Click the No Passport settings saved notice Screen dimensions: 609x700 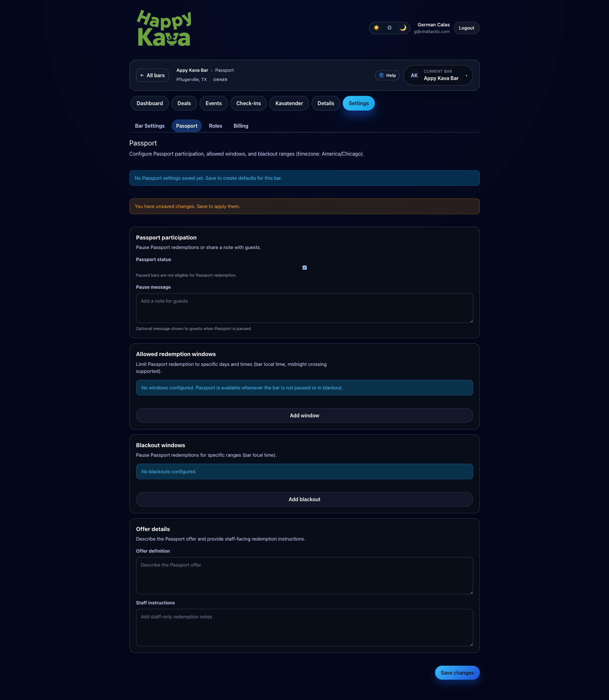tap(304, 178)
